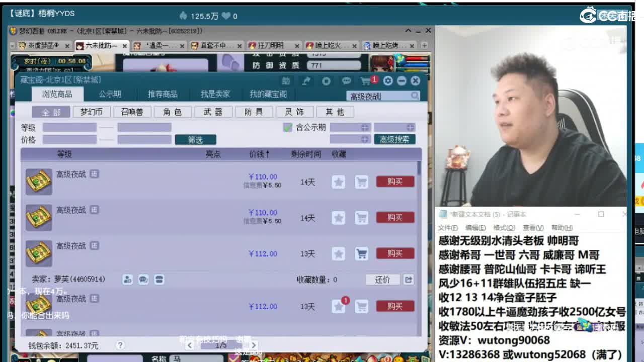
Task: Open Notepad 帮助(H) menu
Action: (562, 228)
